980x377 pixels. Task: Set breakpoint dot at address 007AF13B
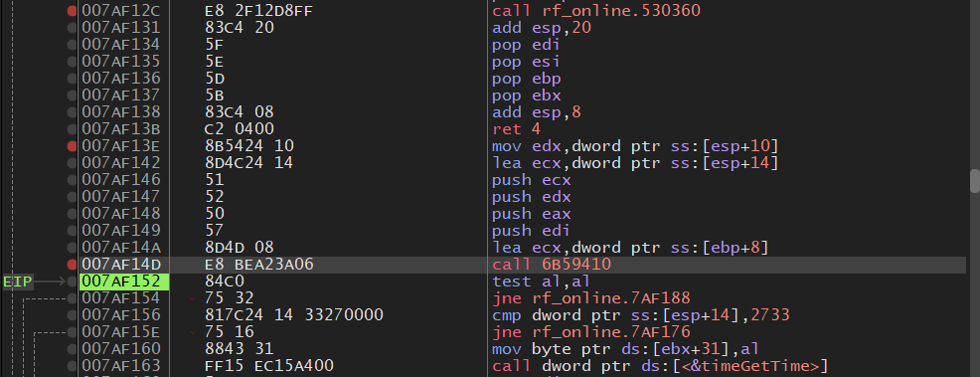(72, 129)
